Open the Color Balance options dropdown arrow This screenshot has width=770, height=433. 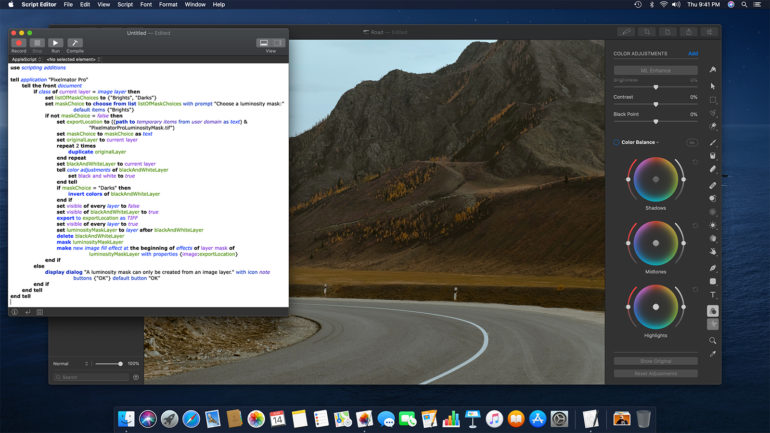click(x=658, y=142)
